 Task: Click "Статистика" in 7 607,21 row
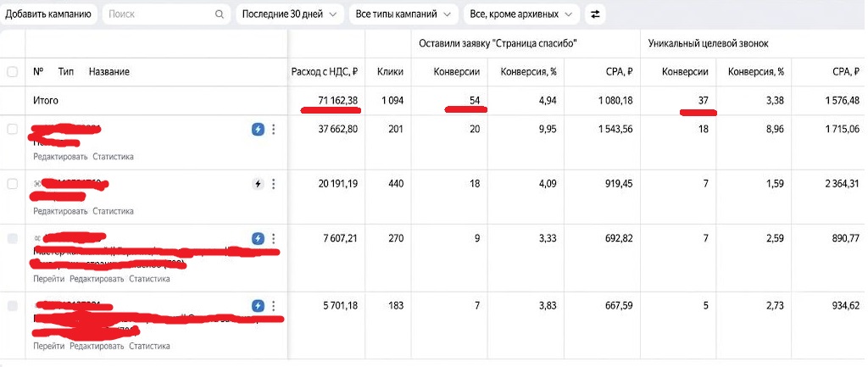(149, 279)
